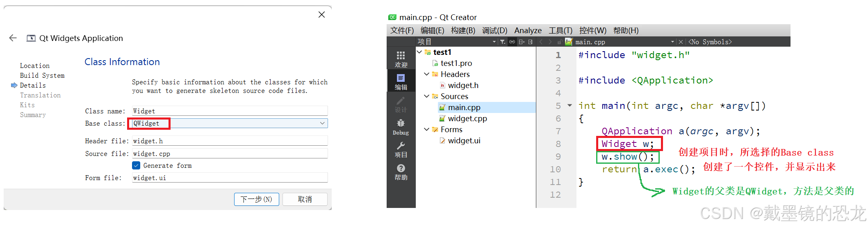Image resolution: width=868 pixels, height=228 pixels.
Task: Click the Qt Widgets Application icon in the wizard title
Action: pos(31,38)
